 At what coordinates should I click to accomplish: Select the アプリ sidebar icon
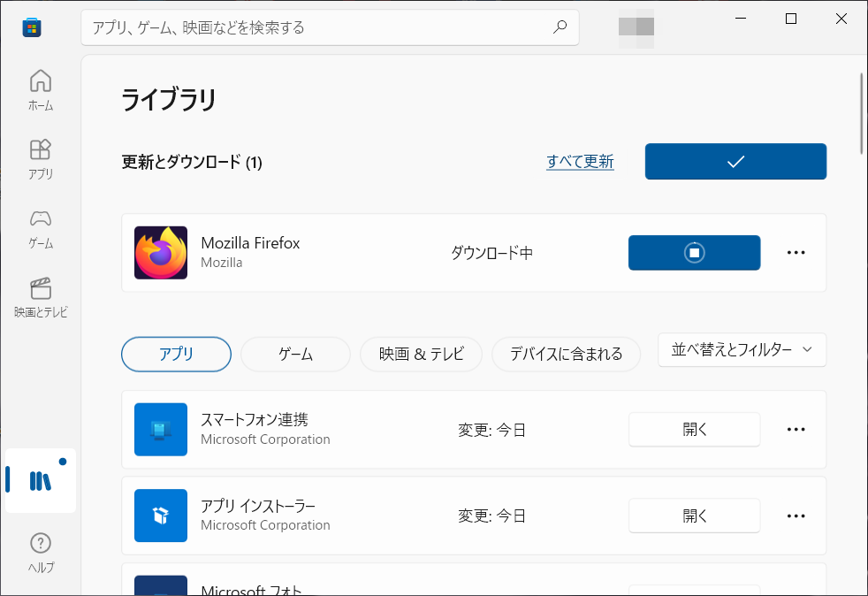click(40, 157)
